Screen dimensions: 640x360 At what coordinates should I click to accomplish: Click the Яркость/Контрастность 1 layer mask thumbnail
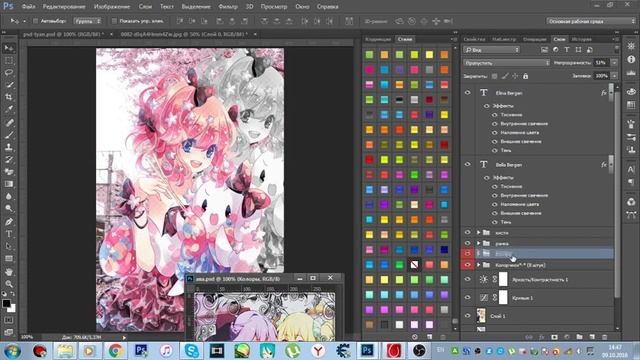pyautogui.click(x=503, y=280)
